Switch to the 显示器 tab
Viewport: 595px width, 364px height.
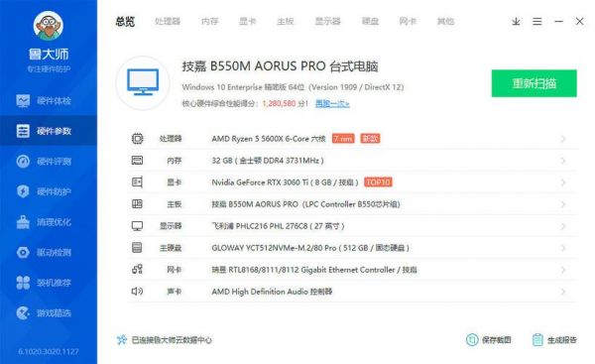click(x=328, y=21)
